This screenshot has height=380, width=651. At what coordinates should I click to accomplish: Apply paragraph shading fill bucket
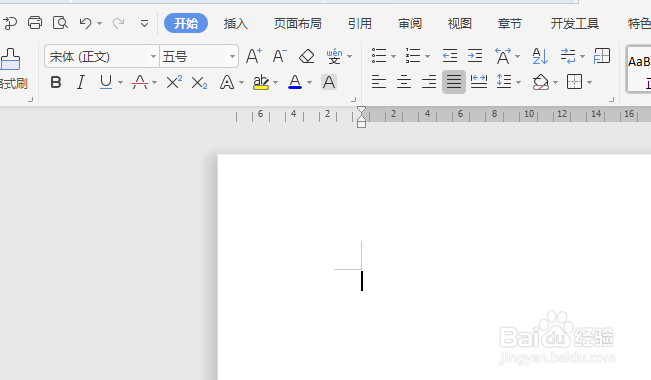point(541,82)
